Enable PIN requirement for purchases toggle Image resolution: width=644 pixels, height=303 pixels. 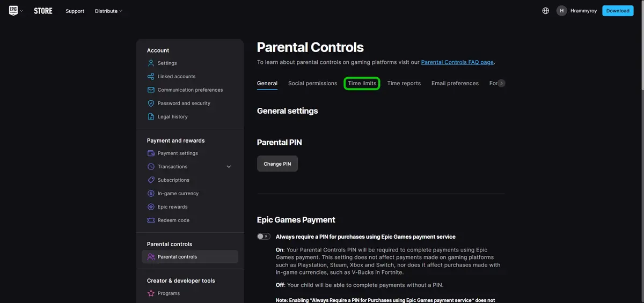pyautogui.click(x=264, y=237)
